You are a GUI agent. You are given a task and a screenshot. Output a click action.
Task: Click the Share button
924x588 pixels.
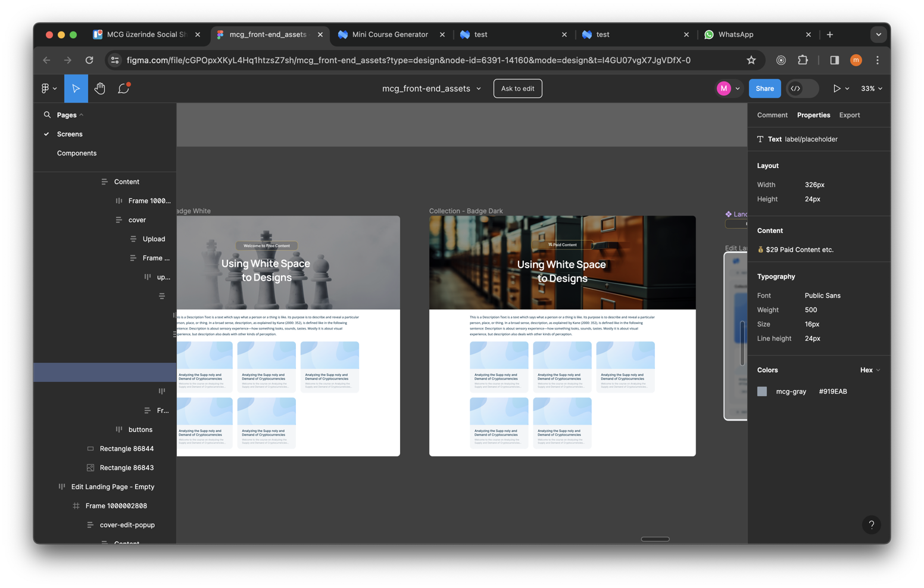point(764,88)
